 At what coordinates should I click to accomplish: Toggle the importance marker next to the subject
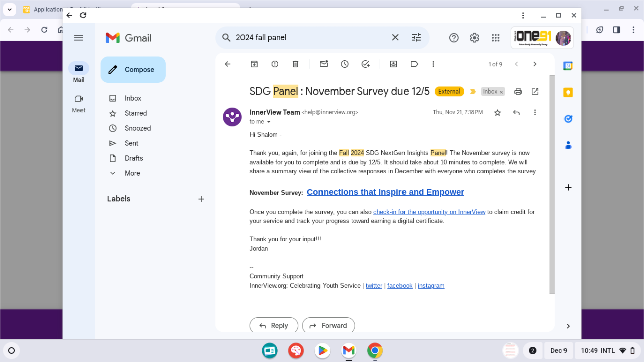pos(473,92)
